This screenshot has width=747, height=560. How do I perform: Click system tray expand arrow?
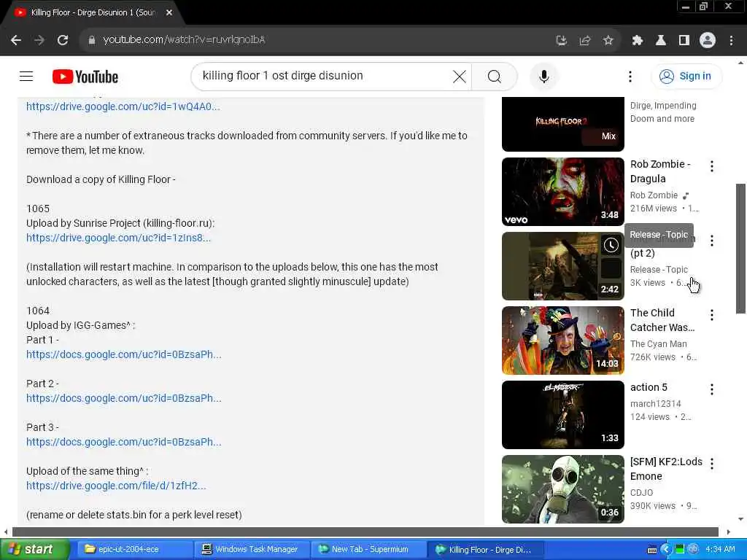665,550
